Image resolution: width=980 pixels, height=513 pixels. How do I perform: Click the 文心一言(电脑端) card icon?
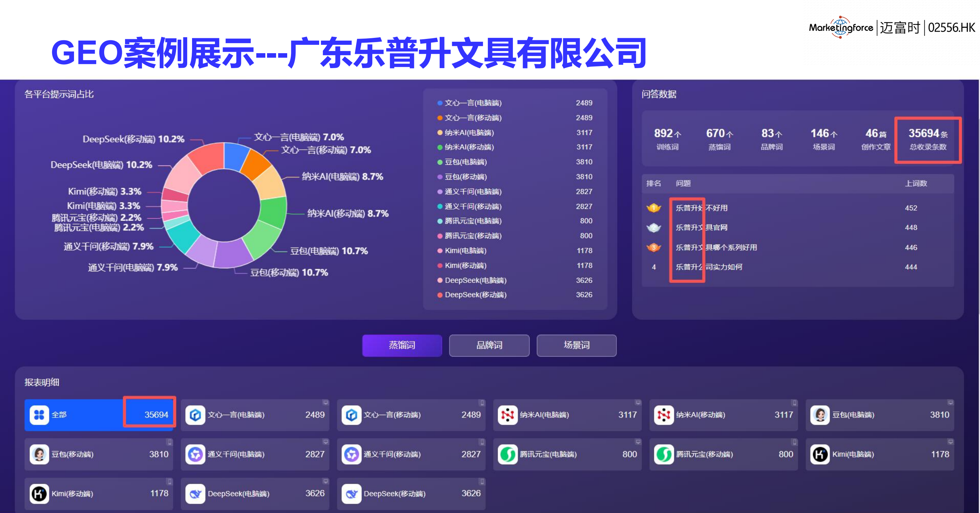(195, 415)
